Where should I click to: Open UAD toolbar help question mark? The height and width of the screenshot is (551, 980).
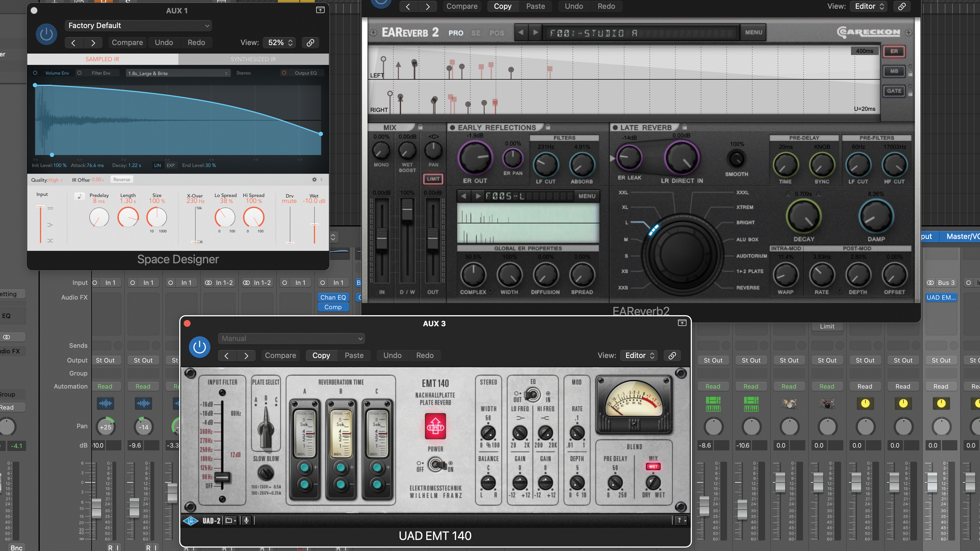coord(681,521)
